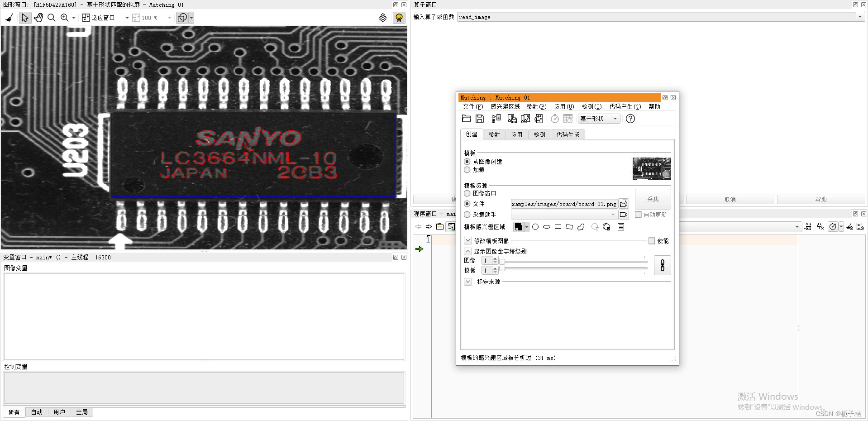Click the clear graphics window broom icon

click(x=9, y=18)
